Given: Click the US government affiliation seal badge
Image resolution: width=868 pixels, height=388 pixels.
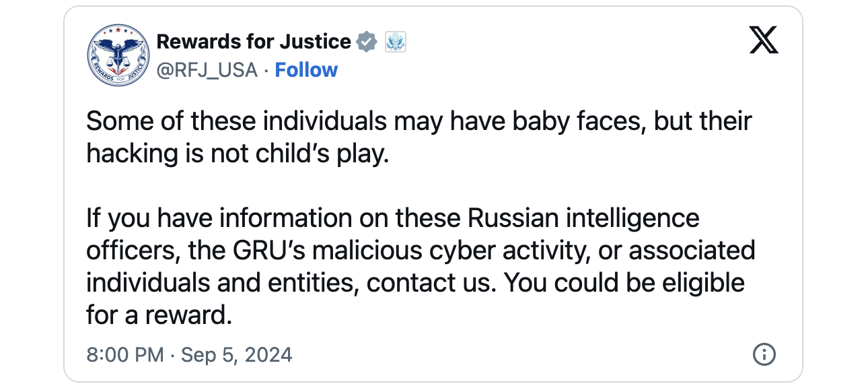Looking at the screenshot, I should [396, 42].
